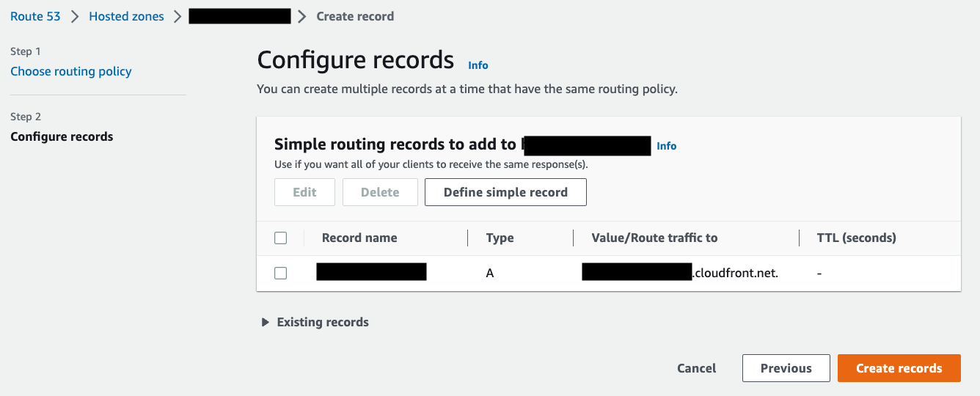This screenshot has width=980, height=396.
Task: Expand the Existing records section
Action: pos(315,322)
